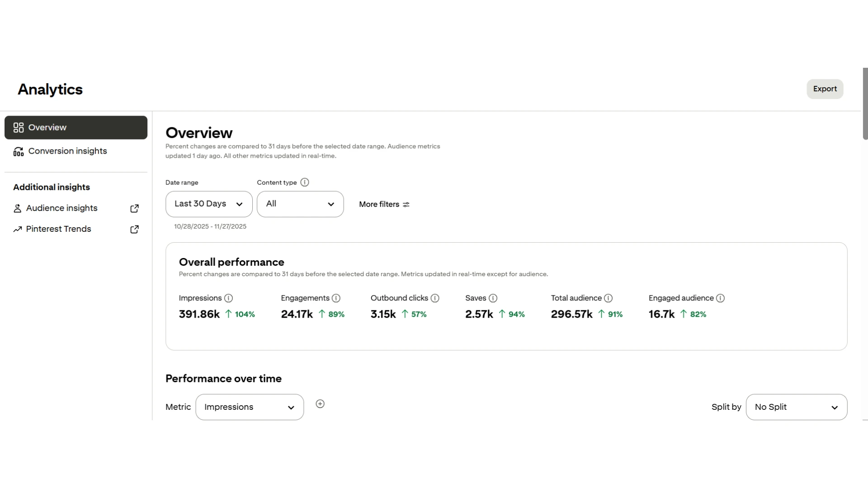Click the Engagements info icon
868x488 pixels.
coord(336,298)
